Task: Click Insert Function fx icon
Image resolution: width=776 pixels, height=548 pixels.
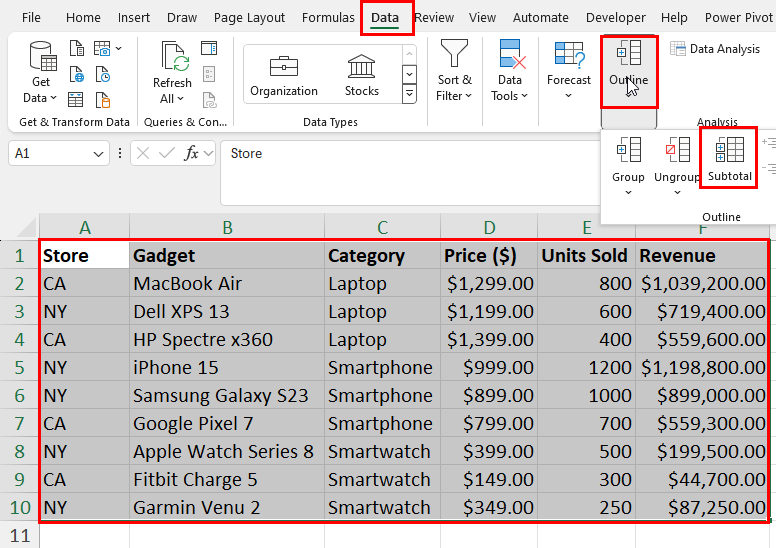Action: [x=191, y=153]
